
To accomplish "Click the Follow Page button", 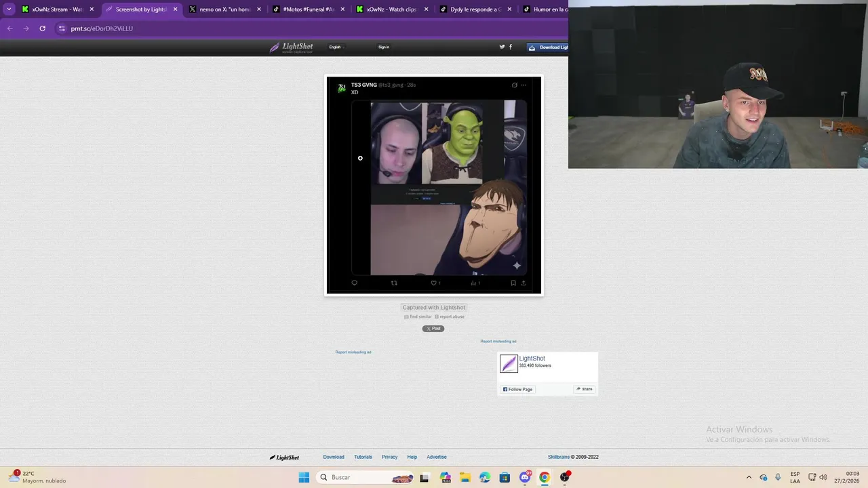I will pos(517,389).
